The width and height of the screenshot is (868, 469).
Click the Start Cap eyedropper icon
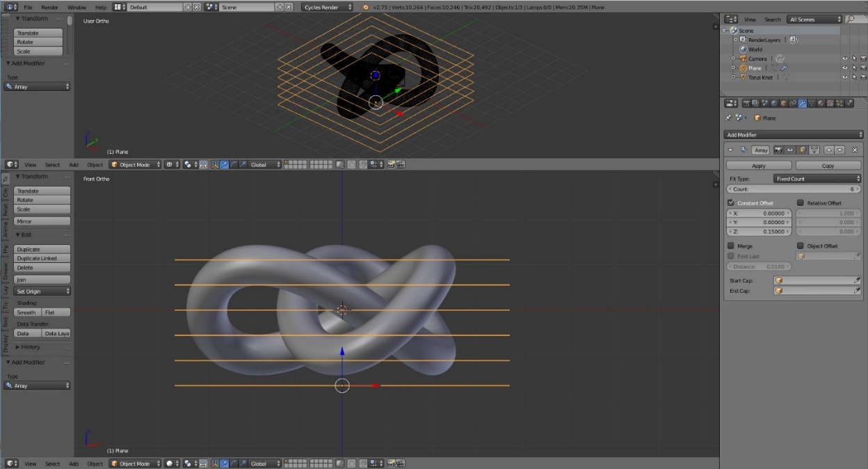857,280
